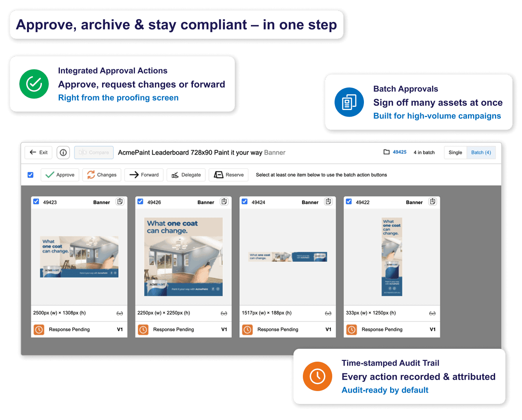522x420 pixels.
Task: Untick the checkbox for asset 49424
Action: (245, 202)
